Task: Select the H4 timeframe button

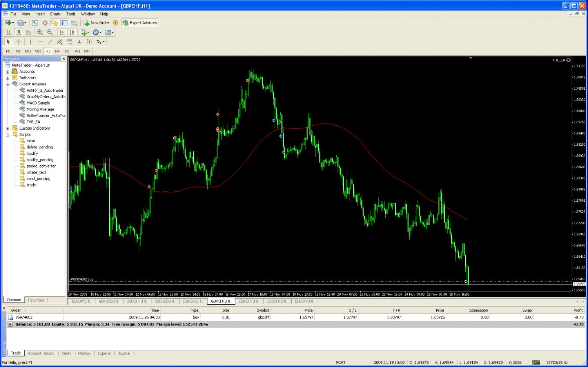Action: tap(57, 51)
